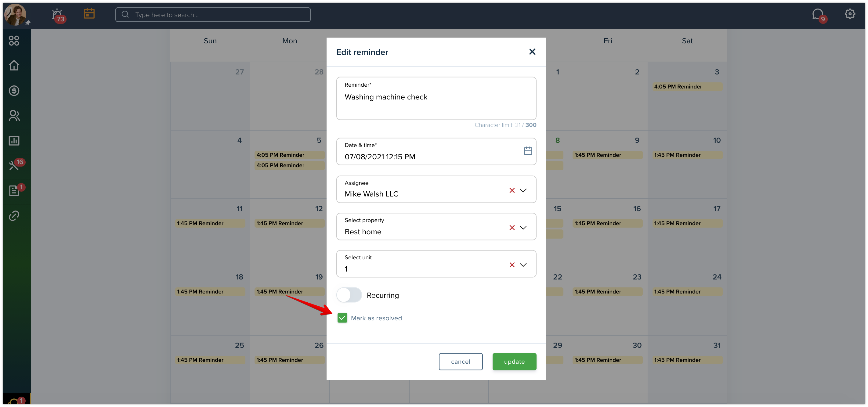Open the 1:45 PM Reminder on Monday 12
The height and width of the screenshot is (407, 868).
tap(289, 223)
